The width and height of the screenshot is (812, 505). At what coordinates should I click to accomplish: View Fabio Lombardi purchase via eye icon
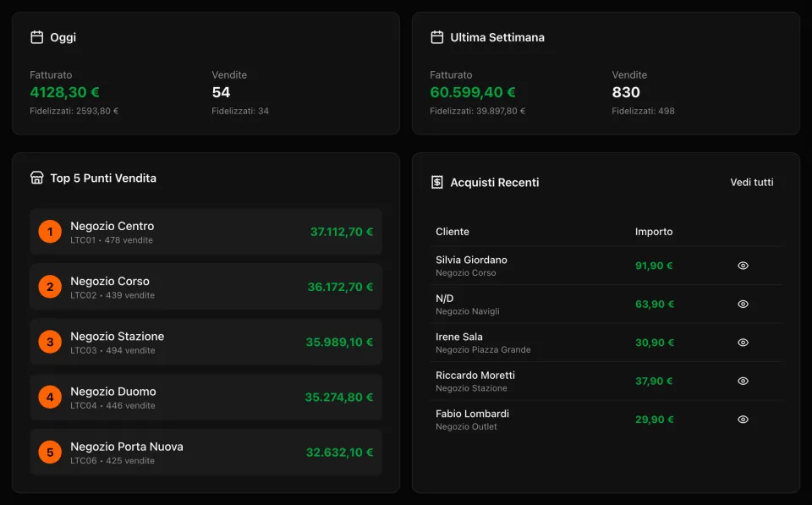(x=743, y=420)
